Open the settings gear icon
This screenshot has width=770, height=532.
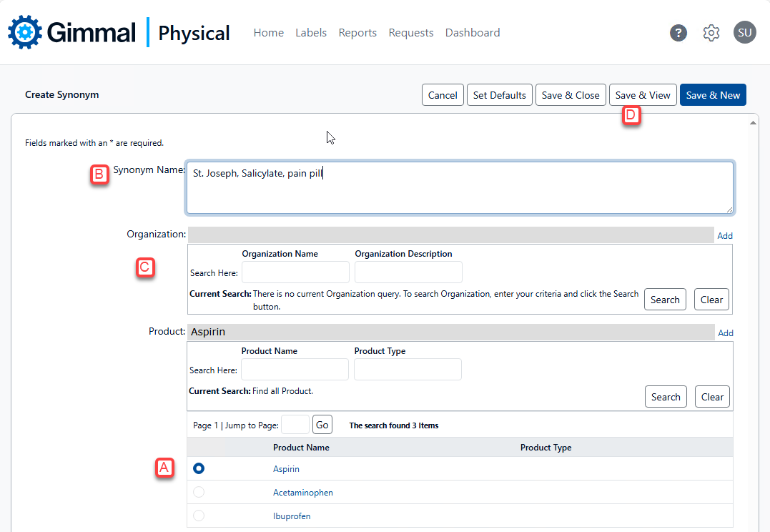click(x=711, y=33)
